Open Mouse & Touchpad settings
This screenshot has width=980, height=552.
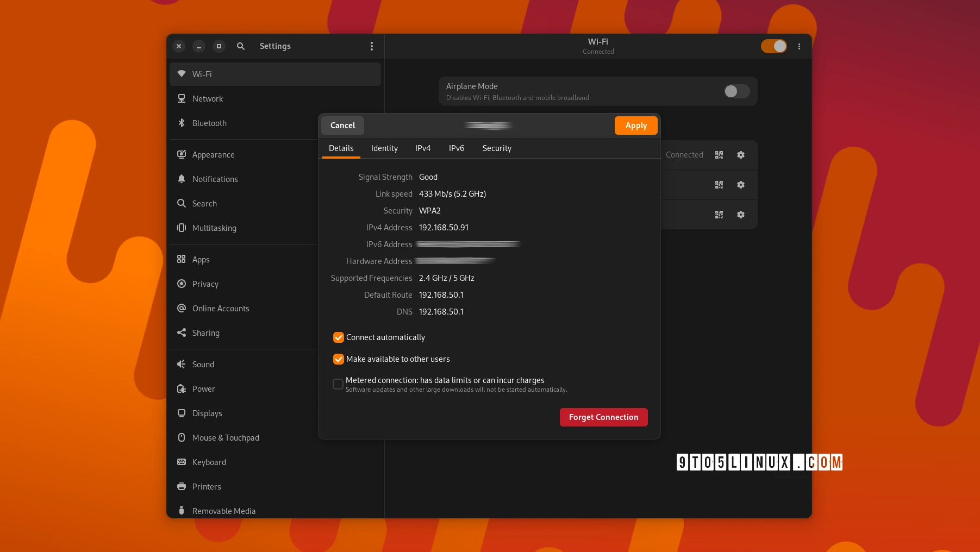pos(226,437)
